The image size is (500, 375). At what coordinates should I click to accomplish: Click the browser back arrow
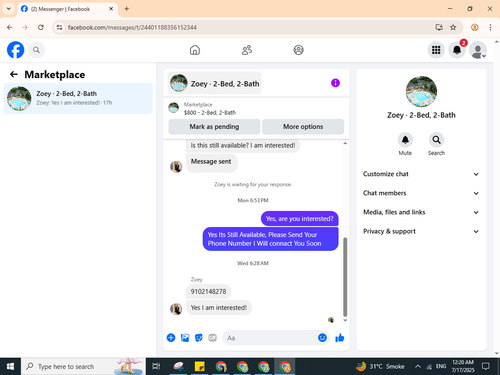click(10, 27)
